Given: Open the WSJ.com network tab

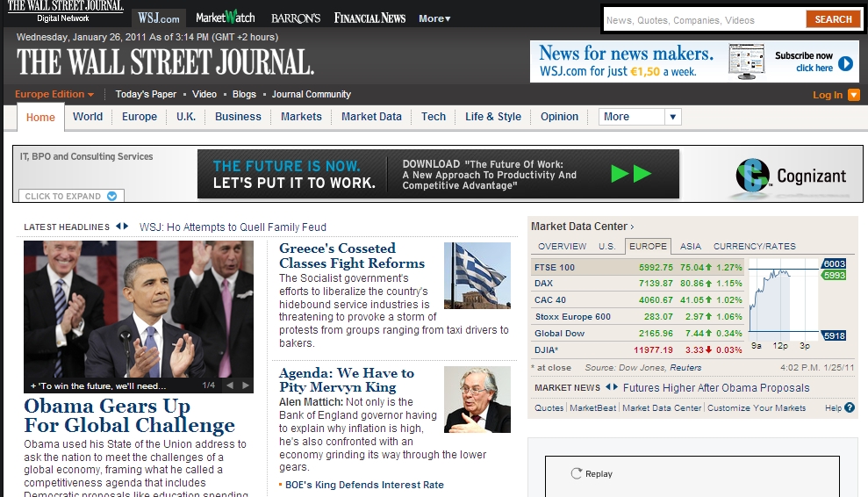Looking at the screenshot, I should pos(159,18).
